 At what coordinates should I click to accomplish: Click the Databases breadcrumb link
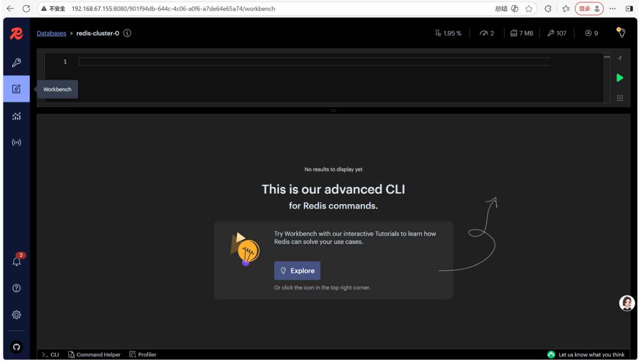52,33
